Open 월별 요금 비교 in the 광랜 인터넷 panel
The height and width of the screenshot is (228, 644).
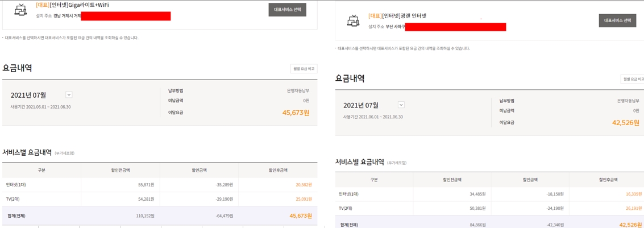click(x=633, y=79)
